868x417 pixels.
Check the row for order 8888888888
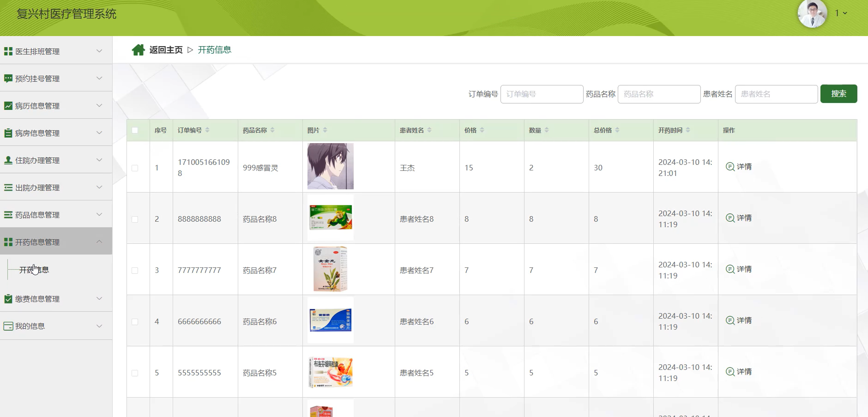135,219
